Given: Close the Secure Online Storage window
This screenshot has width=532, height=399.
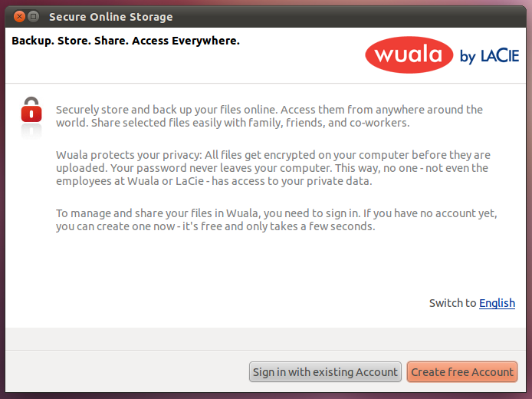Looking at the screenshot, I should point(19,16).
